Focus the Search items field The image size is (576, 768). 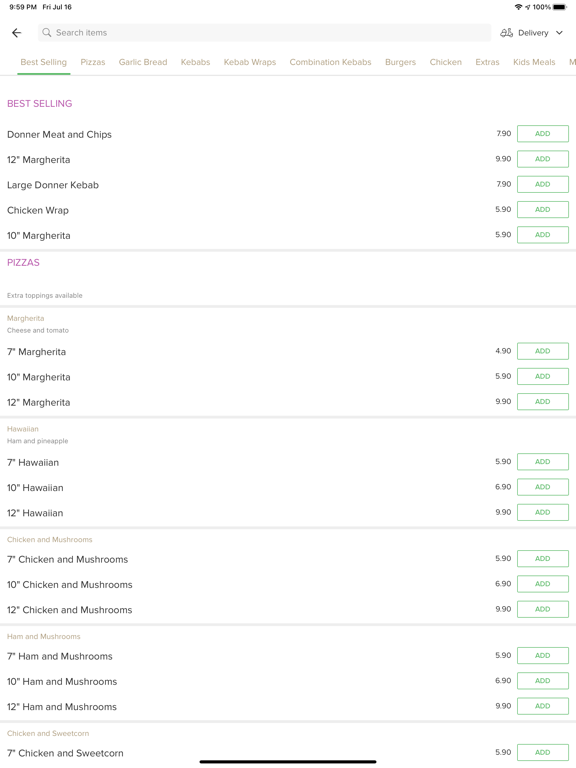coord(264,33)
